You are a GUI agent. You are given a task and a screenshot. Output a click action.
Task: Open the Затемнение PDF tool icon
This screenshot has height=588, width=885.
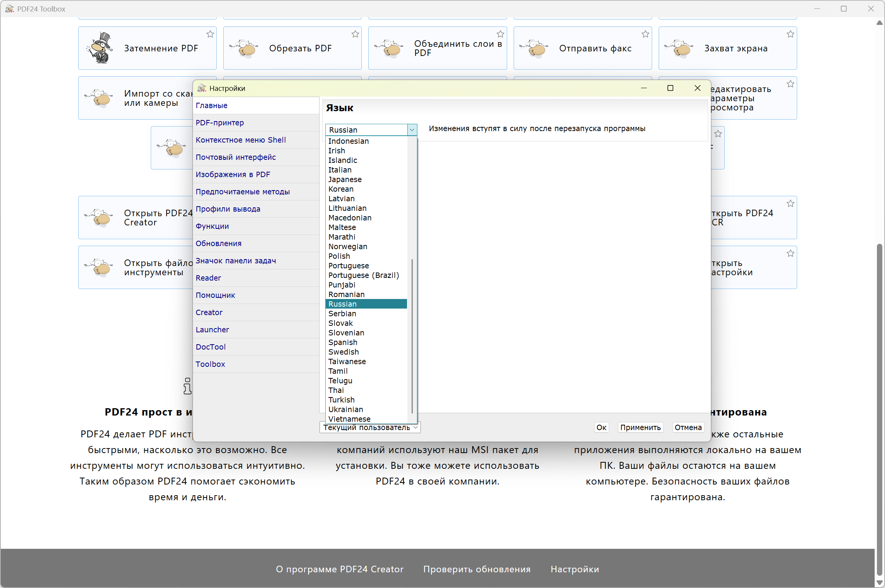point(100,48)
